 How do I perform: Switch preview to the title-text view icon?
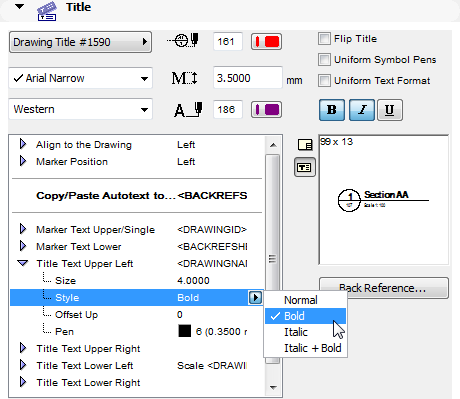tap(305, 167)
